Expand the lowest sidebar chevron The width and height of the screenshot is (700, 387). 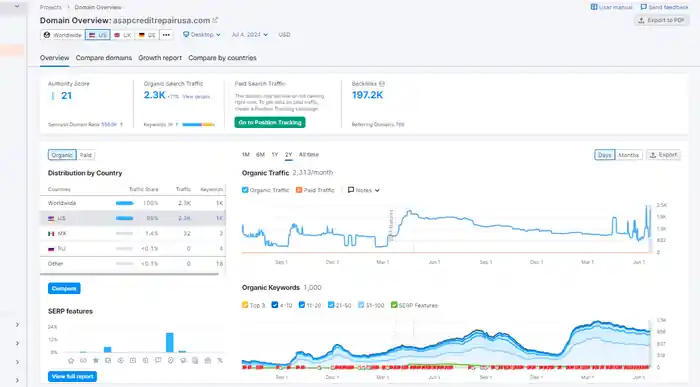pos(17,380)
